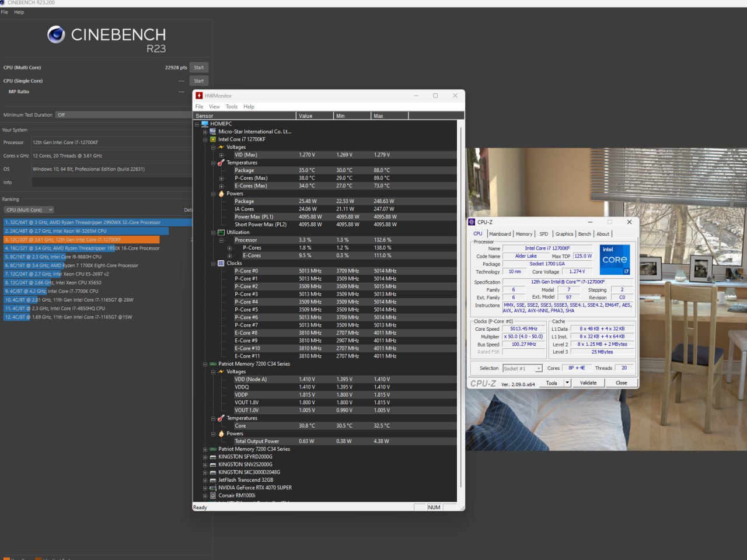Click the KINGSTON SKC3000D2048G drive icon
747x560 pixels.
[x=213, y=473]
